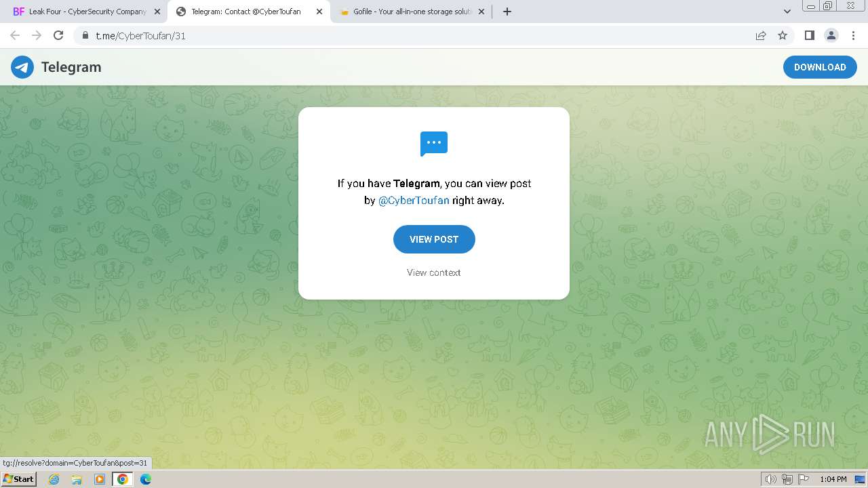This screenshot has height=488, width=868.
Task: Close the Leak Four tab
Action: click(157, 12)
